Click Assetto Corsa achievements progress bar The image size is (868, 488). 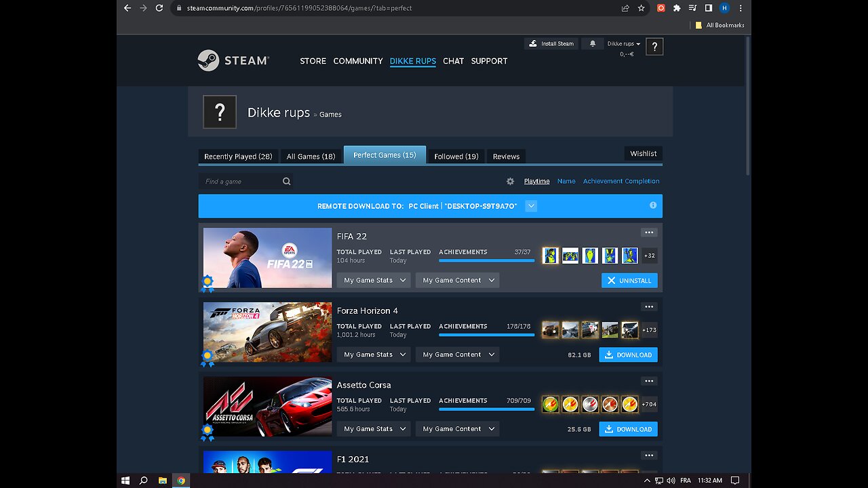pyautogui.click(x=486, y=409)
